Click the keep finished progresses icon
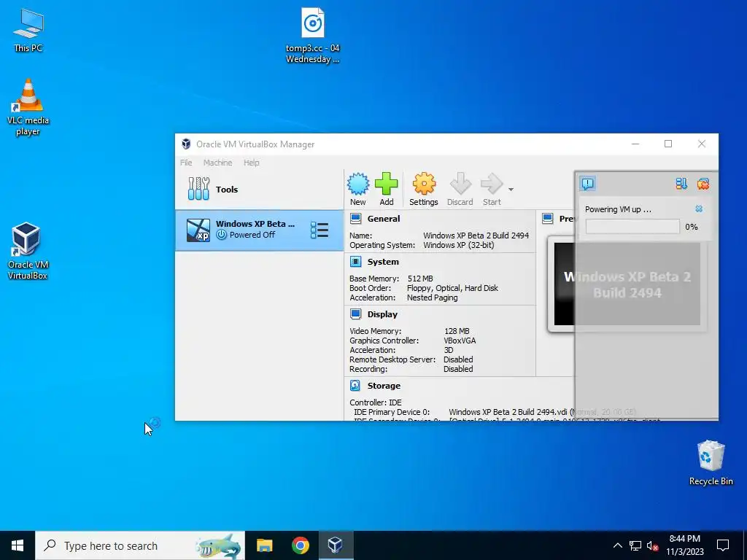The width and height of the screenshot is (747, 560). (681, 184)
